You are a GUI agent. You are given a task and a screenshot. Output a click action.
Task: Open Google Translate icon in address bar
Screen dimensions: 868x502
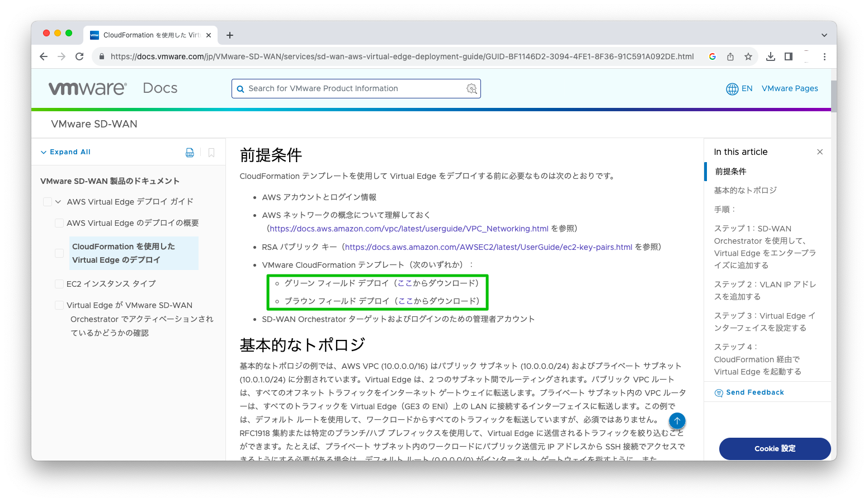[713, 56]
